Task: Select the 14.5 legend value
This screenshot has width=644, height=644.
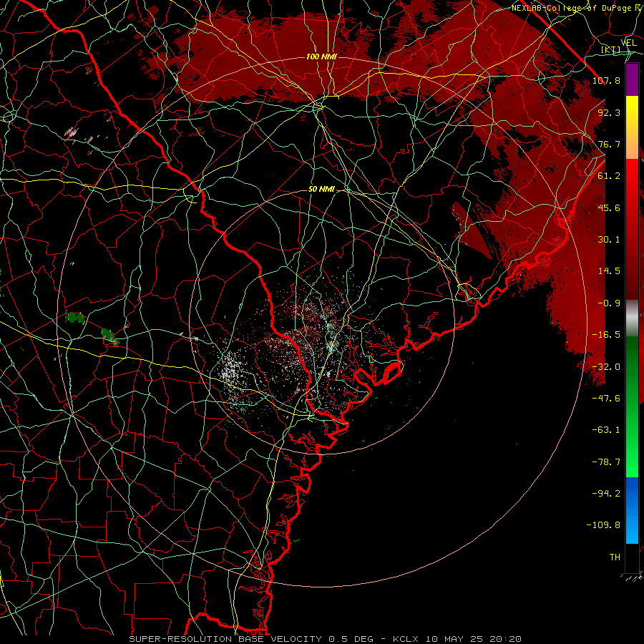Action: [x=609, y=271]
